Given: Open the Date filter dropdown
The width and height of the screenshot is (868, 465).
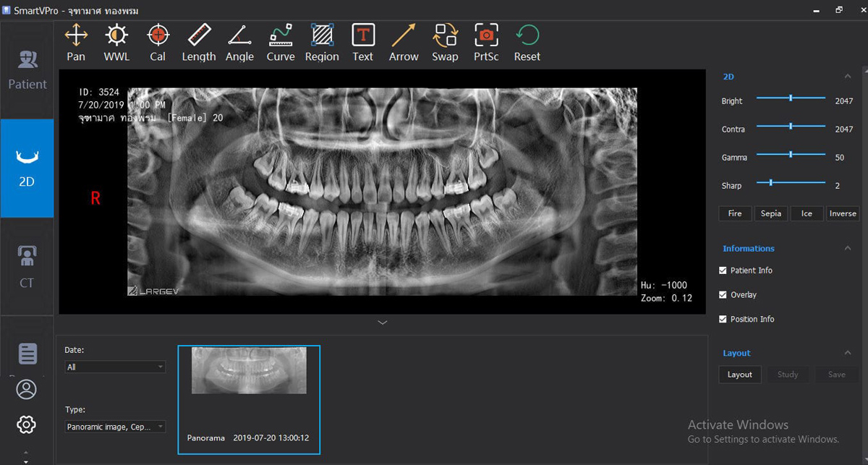Looking at the screenshot, I should (x=114, y=367).
